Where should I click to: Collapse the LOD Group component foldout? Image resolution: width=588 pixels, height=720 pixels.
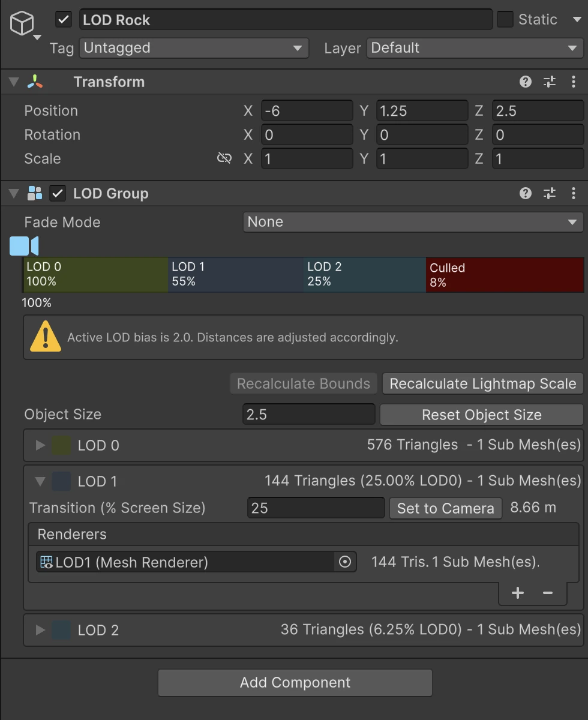(14, 193)
